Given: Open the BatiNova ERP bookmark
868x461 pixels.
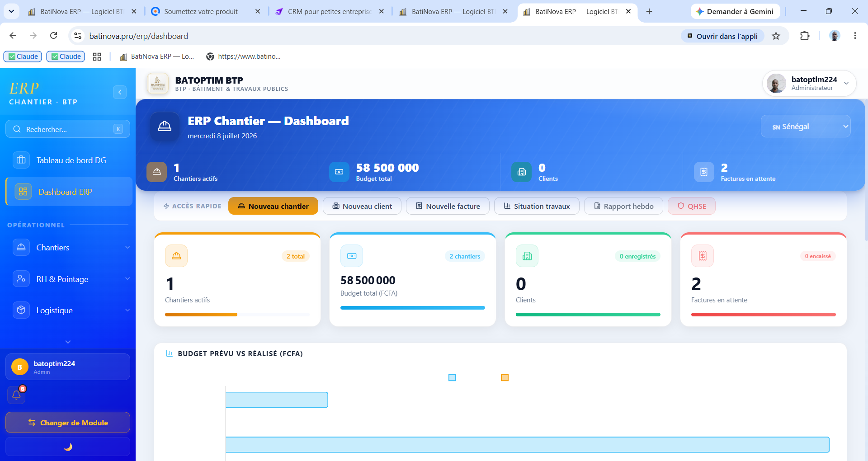Looking at the screenshot, I should pyautogui.click(x=156, y=56).
